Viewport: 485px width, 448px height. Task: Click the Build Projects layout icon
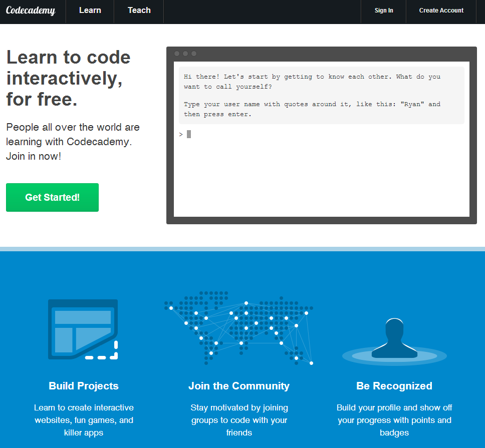pyautogui.click(x=83, y=329)
